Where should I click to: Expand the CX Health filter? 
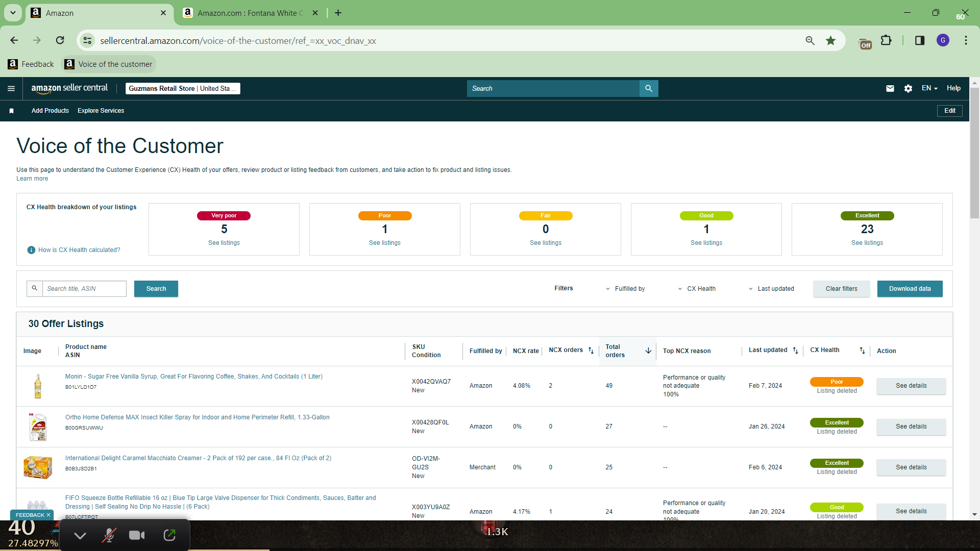pyautogui.click(x=697, y=289)
